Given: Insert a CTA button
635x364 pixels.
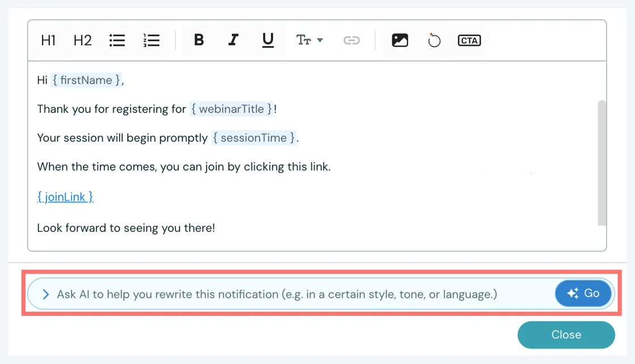Looking at the screenshot, I should click(x=469, y=40).
